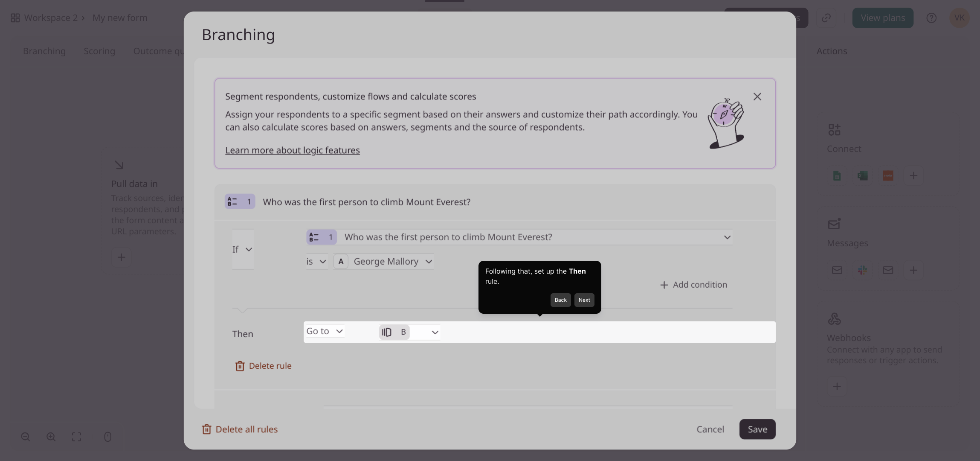Select the Excel connect icon

(862, 176)
